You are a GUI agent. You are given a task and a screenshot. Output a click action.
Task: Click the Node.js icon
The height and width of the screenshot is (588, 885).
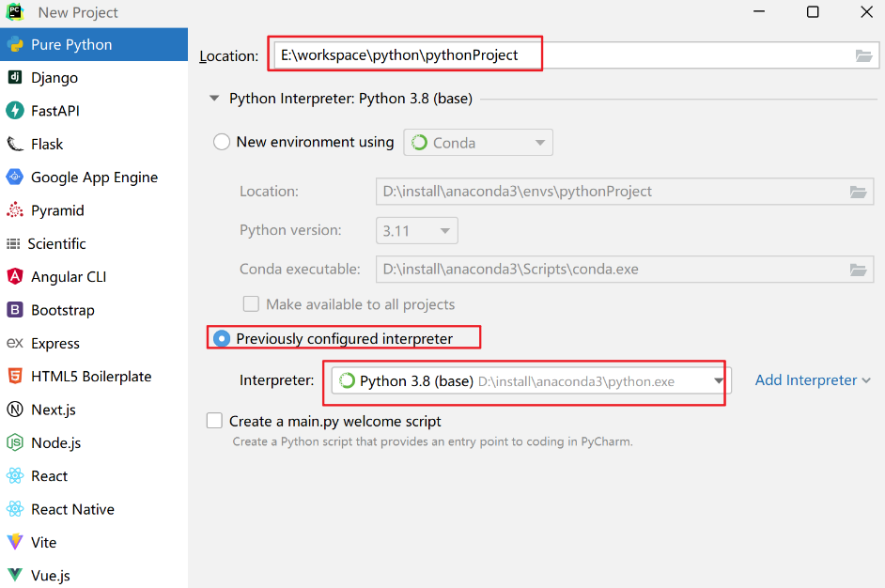click(15, 443)
